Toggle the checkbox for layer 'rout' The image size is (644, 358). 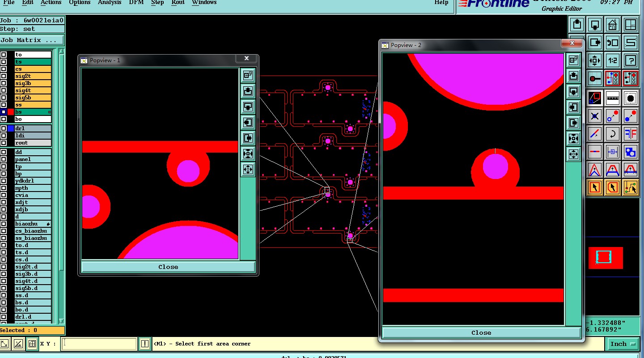[4, 143]
